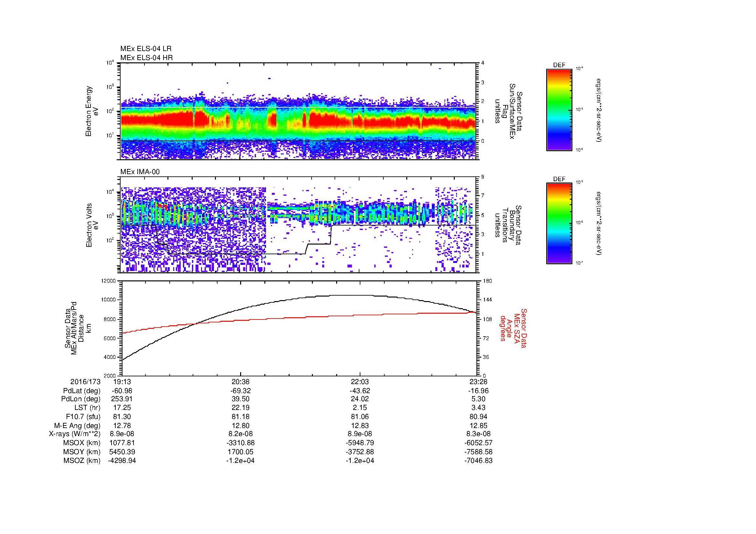Image resolution: width=756 pixels, height=534 pixels.
Task: Click the PdLat value -60.98
Action: (x=122, y=391)
